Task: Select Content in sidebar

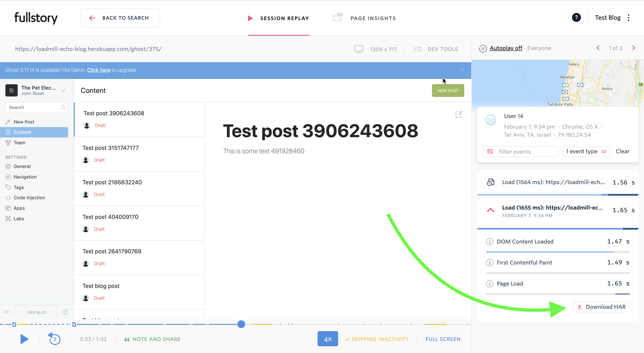Action: tap(34, 132)
